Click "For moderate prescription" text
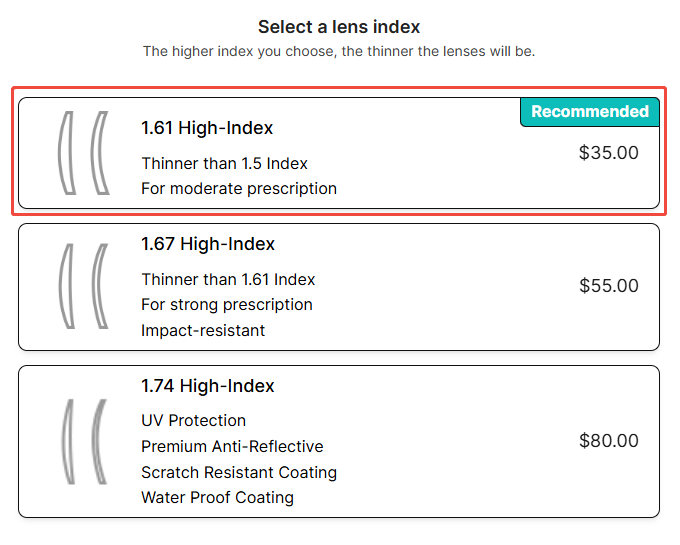Screen dimensions: 680x545 [x=239, y=189]
